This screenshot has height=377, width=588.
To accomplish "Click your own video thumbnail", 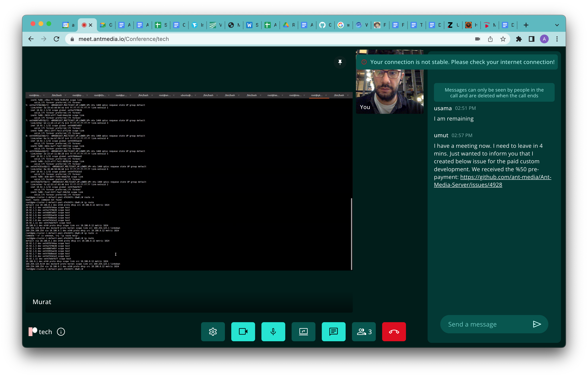I will coord(389,91).
